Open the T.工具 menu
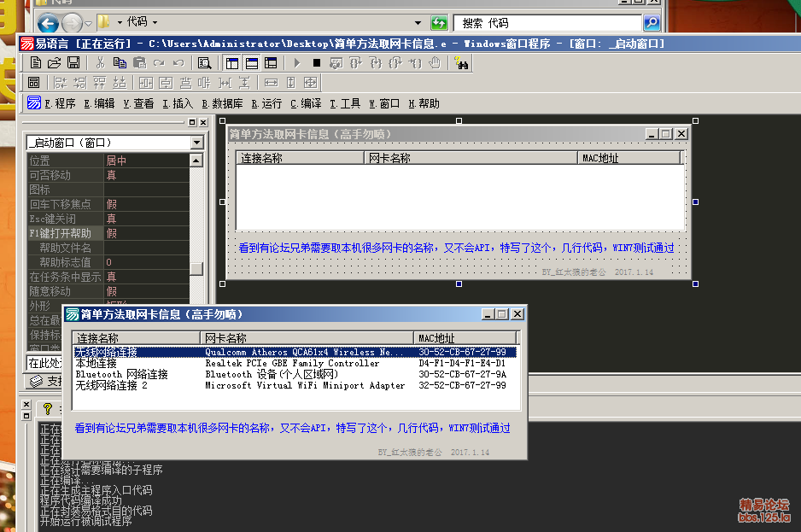Image resolution: width=801 pixels, height=532 pixels. click(345, 103)
